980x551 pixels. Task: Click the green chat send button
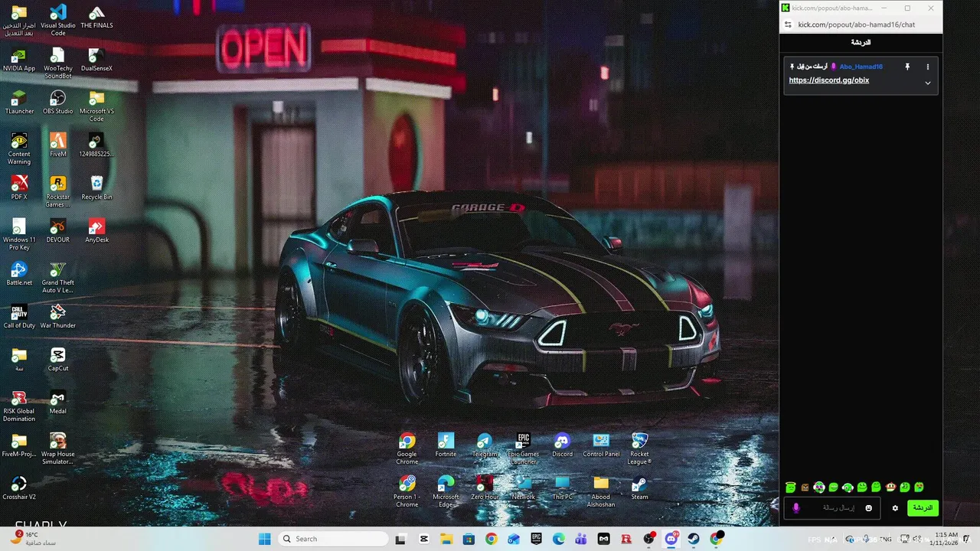click(x=923, y=508)
